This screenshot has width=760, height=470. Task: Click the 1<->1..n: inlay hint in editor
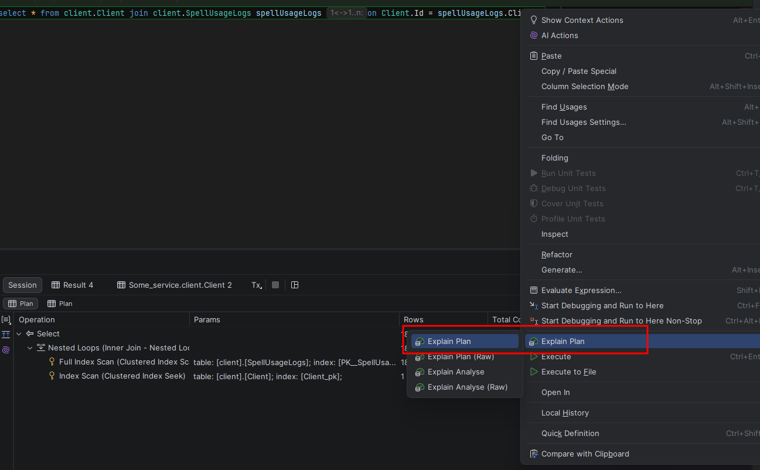346,13
